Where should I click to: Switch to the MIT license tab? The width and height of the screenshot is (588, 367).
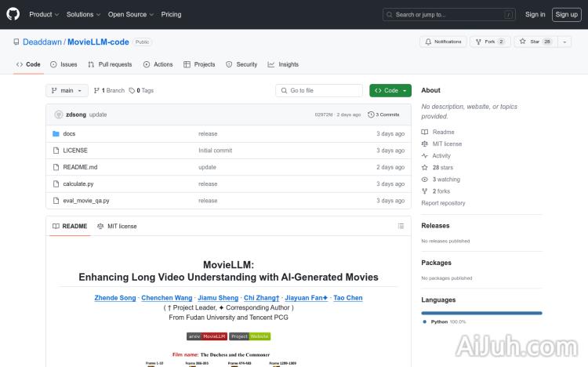pos(117,226)
